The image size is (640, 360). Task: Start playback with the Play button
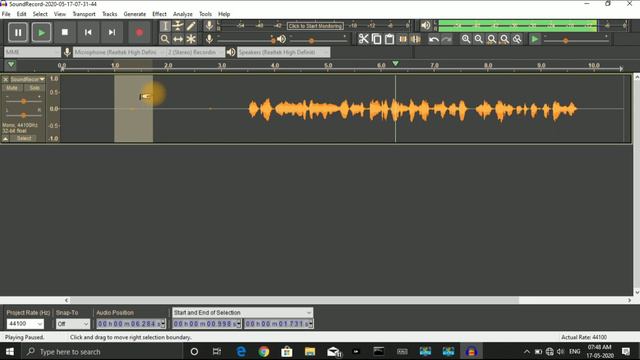[41, 32]
